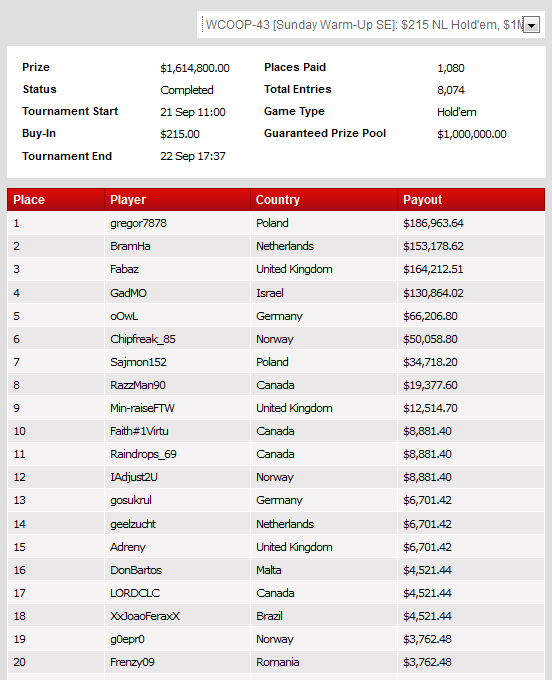The image size is (552, 680).
Task: Click GadMO's payout of $130,864.02
Action: (433, 293)
